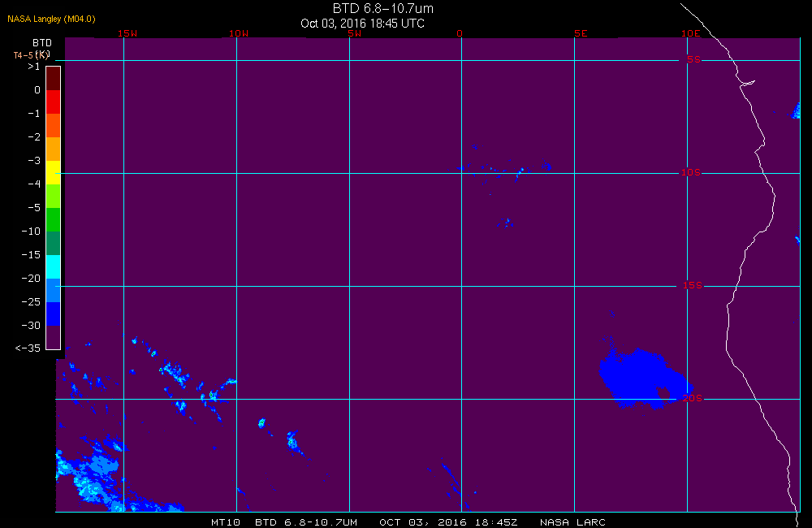The image size is (812, 528).
Task: Click the '<-35' legend value
Action: pos(28,348)
